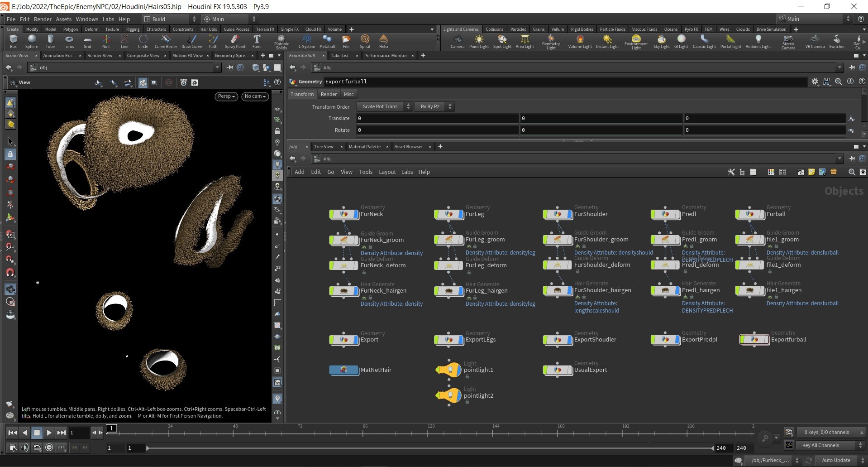This screenshot has height=467, width=868.
Task: Click the 0 keys, 0/0 channels button
Action: (x=830, y=432)
